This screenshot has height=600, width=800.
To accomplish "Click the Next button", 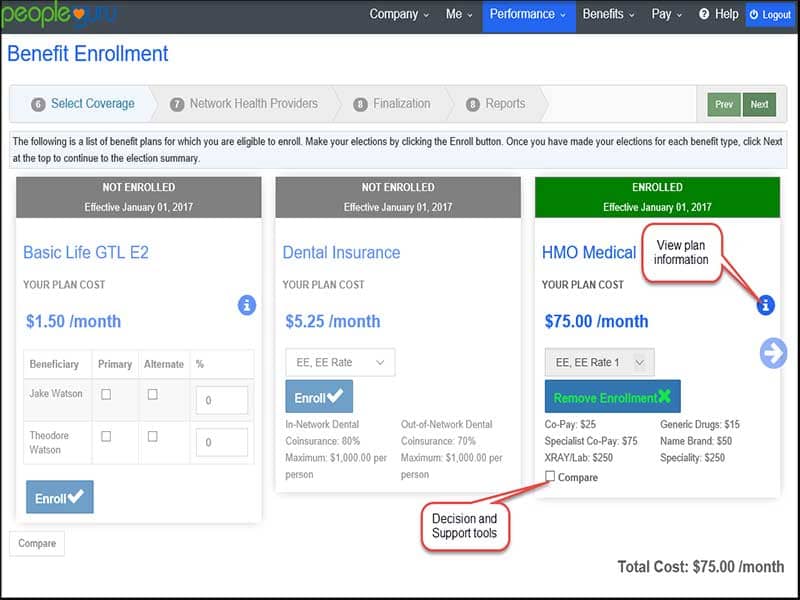I will [760, 104].
